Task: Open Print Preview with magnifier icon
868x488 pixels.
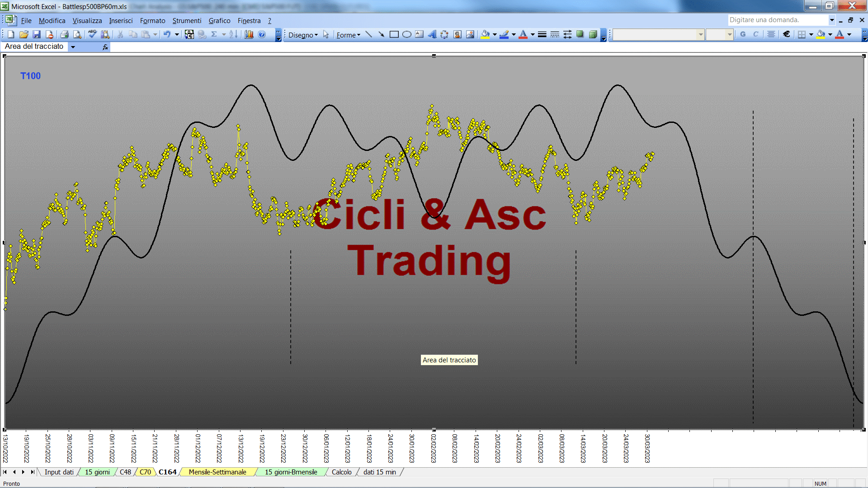Action: pos(77,34)
